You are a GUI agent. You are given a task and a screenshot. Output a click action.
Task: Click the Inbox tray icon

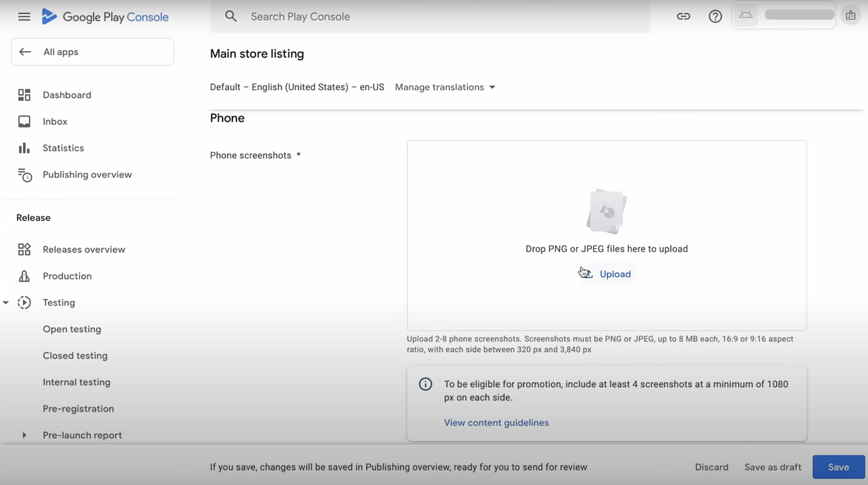tap(24, 121)
